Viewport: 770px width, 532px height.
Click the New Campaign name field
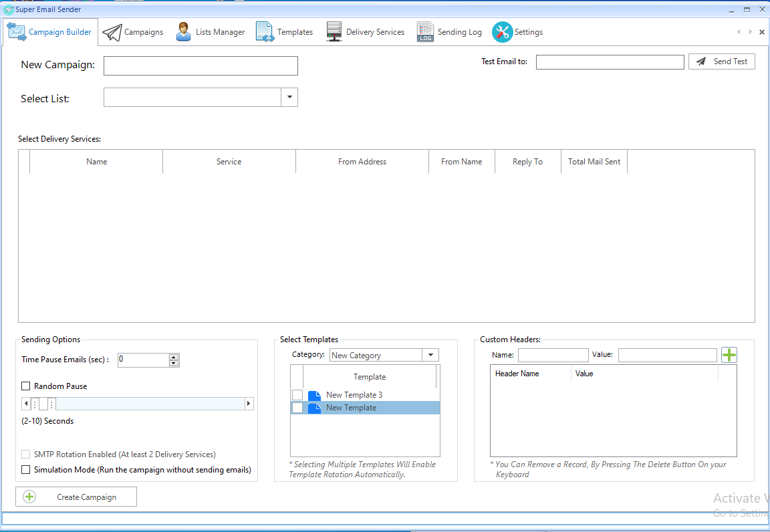(201, 65)
